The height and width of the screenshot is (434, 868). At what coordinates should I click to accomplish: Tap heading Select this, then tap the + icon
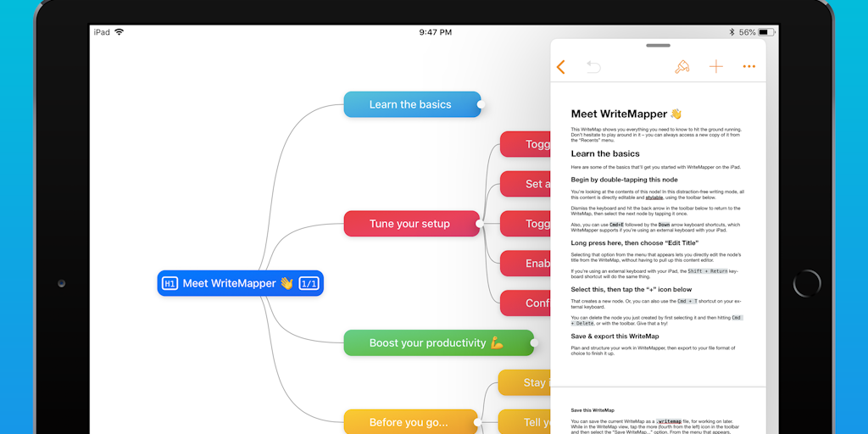pyautogui.click(x=631, y=289)
